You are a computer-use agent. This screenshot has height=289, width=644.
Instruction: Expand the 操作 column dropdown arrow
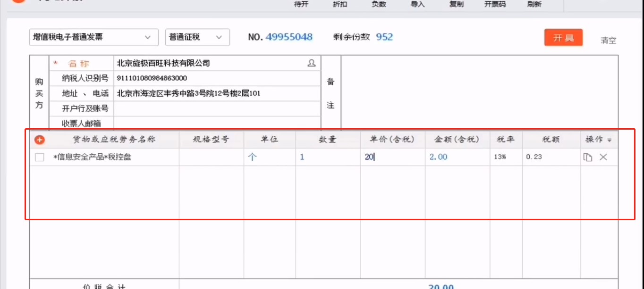[x=610, y=140]
